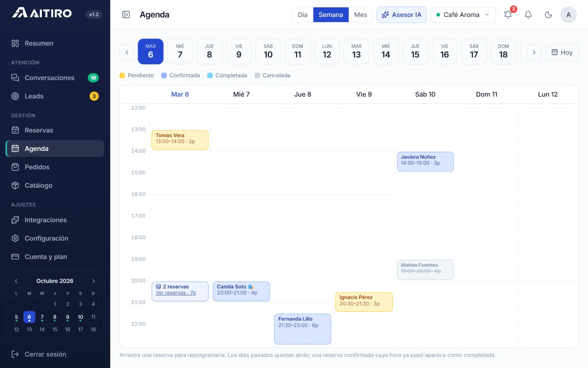
Task: Open Fernanda Lillo reservation card
Action: pyautogui.click(x=303, y=329)
